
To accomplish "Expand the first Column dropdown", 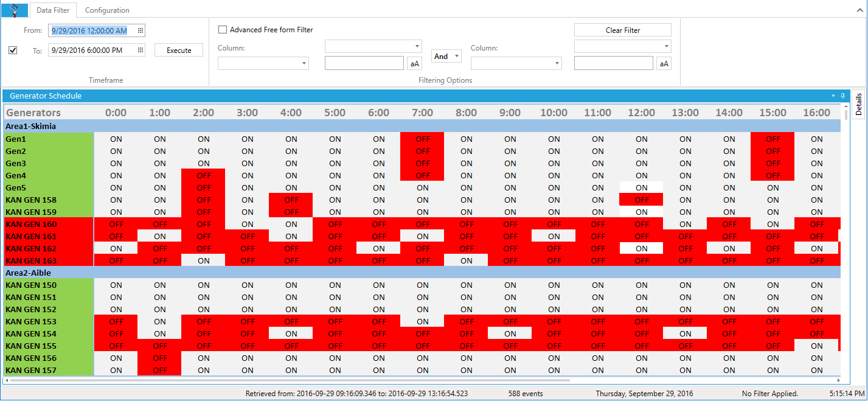I will click(263, 63).
